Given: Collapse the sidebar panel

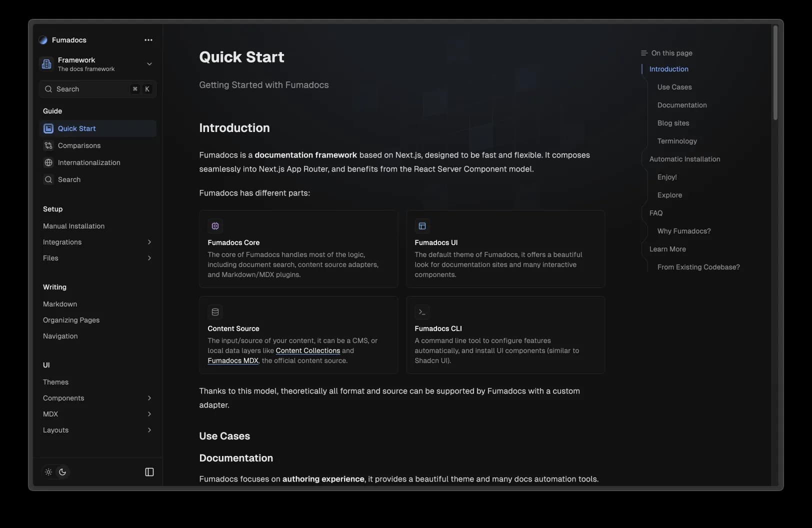Looking at the screenshot, I should pyautogui.click(x=149, y=472).
